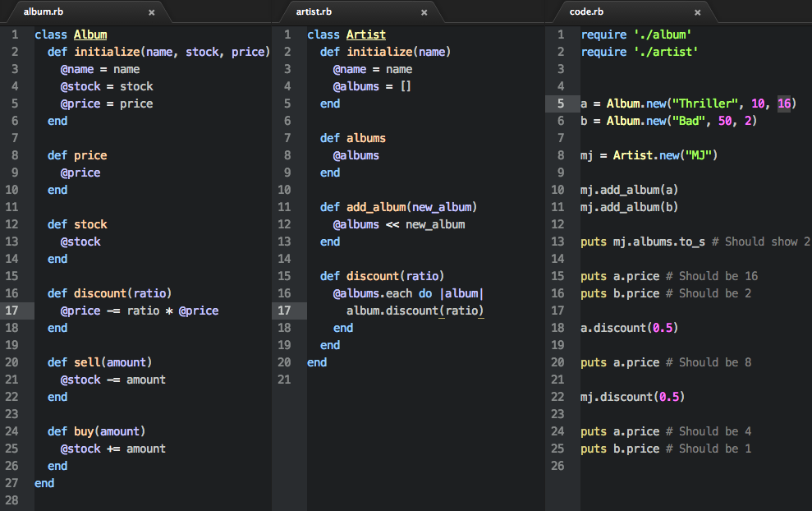Switch to the album.rb tab

43,12
